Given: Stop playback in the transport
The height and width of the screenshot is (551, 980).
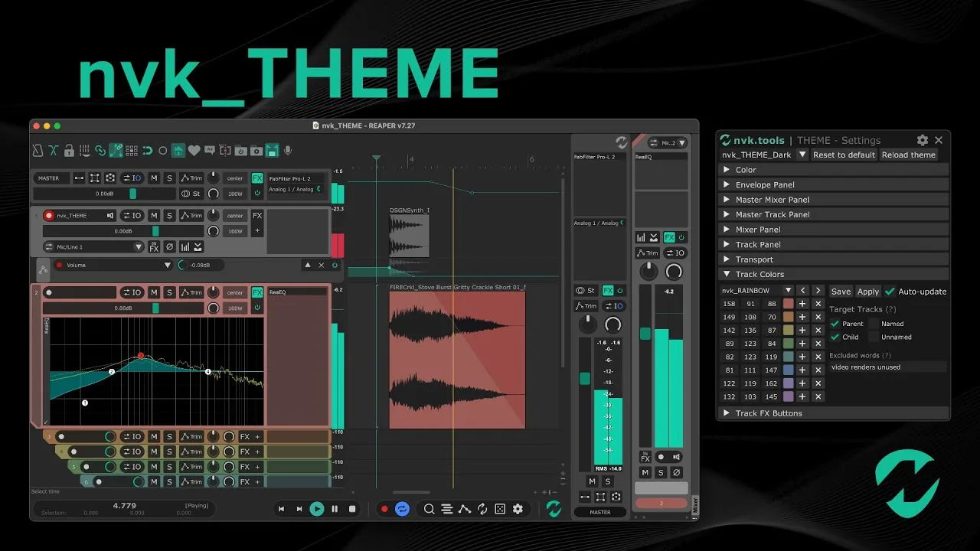Looking at the screenshot, I should pyautogui.click(x=352, y=509).
